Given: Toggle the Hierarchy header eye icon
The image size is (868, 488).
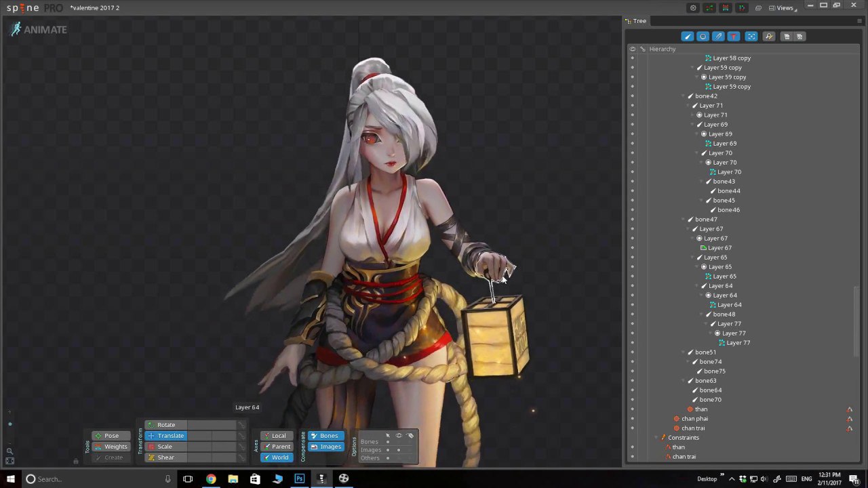Looking at the screenshot, I should click(x=633, y=49).
